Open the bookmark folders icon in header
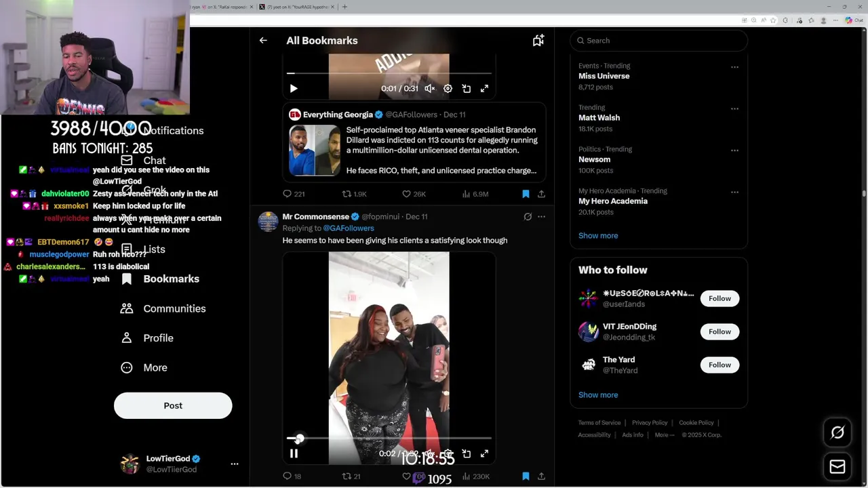The height and width of the screenshot is (488, 868). [538, 41]
